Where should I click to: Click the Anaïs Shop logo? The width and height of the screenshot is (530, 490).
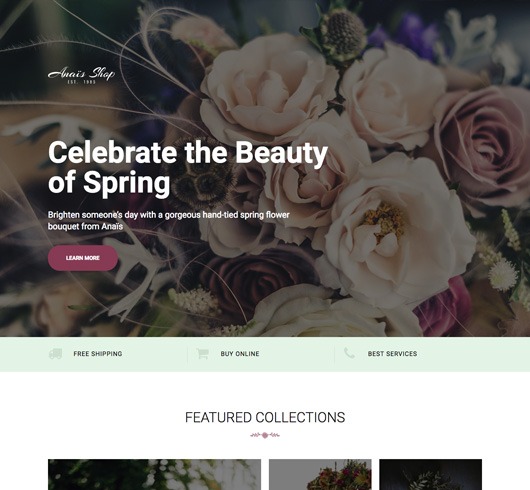[81, 75]
